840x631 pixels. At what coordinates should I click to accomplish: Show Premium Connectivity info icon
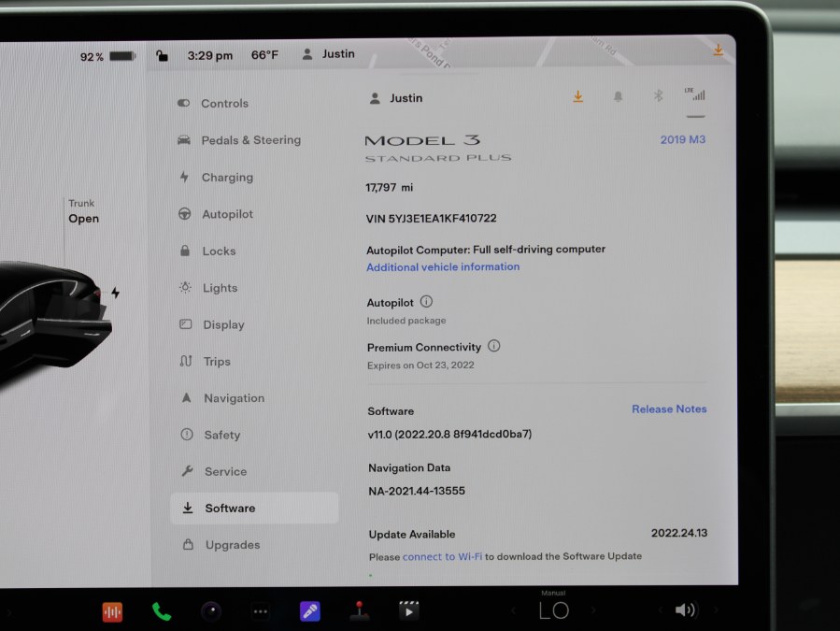click(494, 346)
